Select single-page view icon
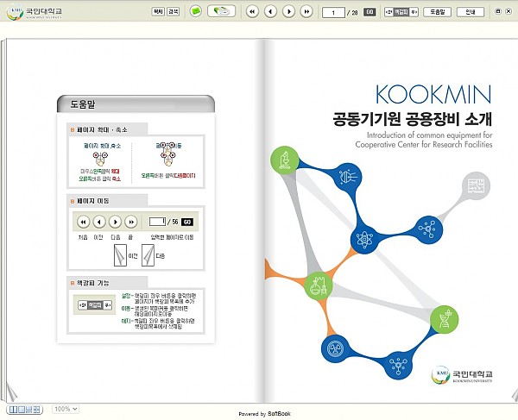 [21, 410]
